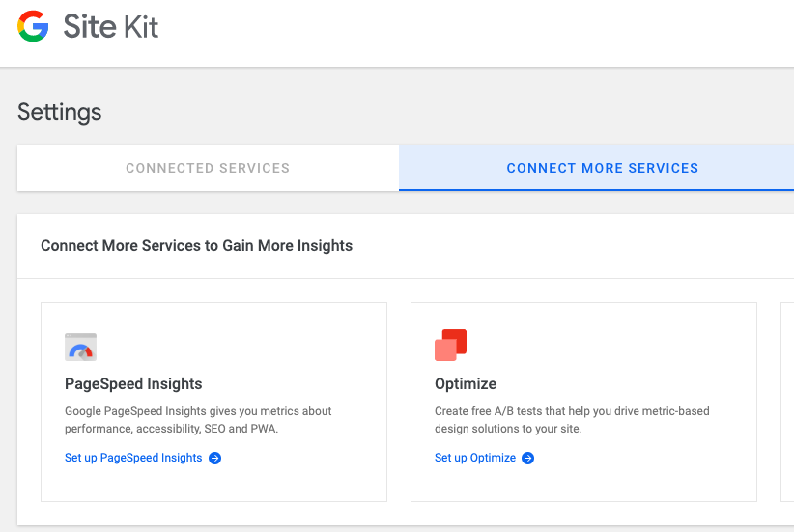The width and height of the screenshot is (794, 532).
Task: Click the PageSpeed Insights card title
Action: [x=133, y=383]
